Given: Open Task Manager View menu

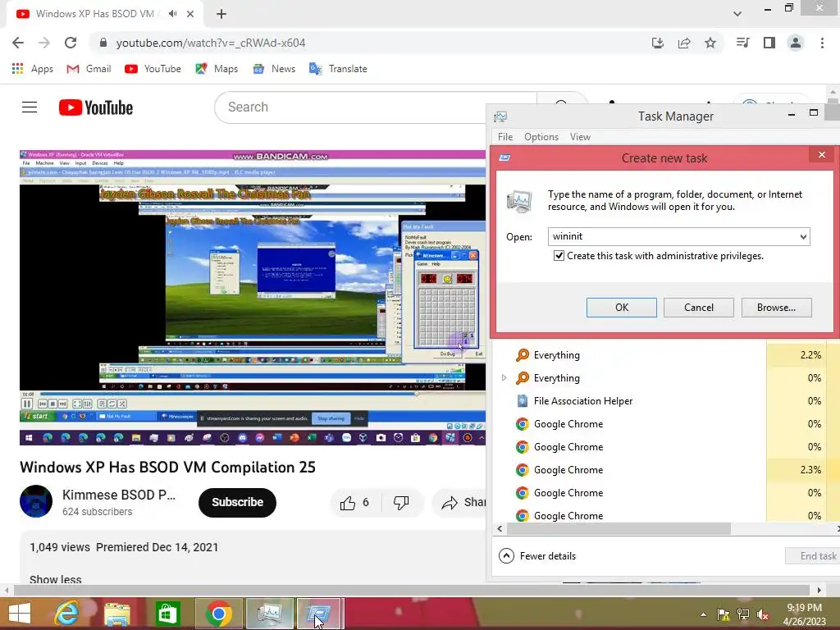Looking at the screenshot, I should click(580, 137).
